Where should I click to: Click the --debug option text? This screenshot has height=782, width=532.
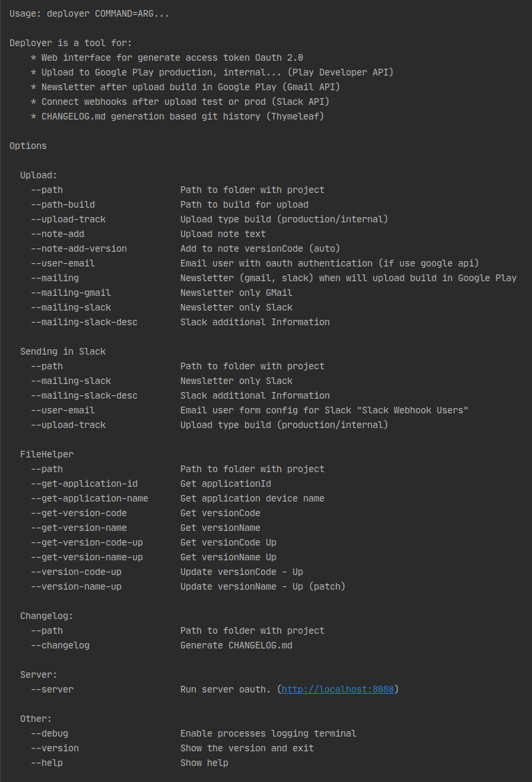pos(50,733)
